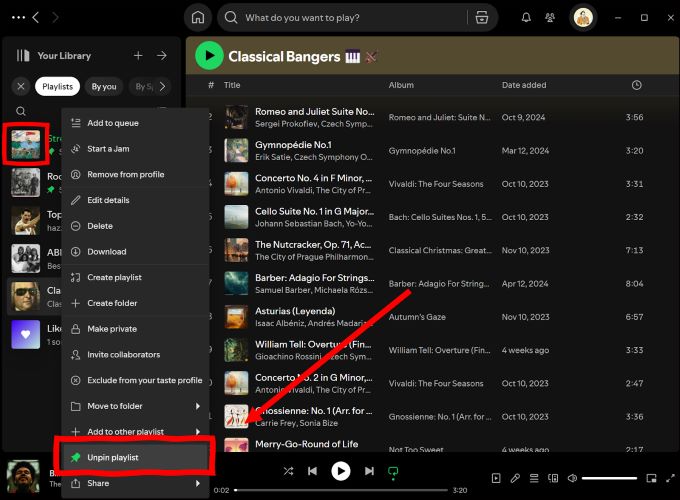Open the Liked Songs heart playlist

[26, 334]
